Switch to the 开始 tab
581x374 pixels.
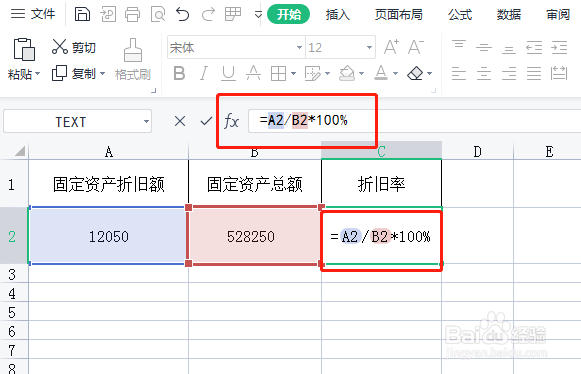click(x=289, y=14)
